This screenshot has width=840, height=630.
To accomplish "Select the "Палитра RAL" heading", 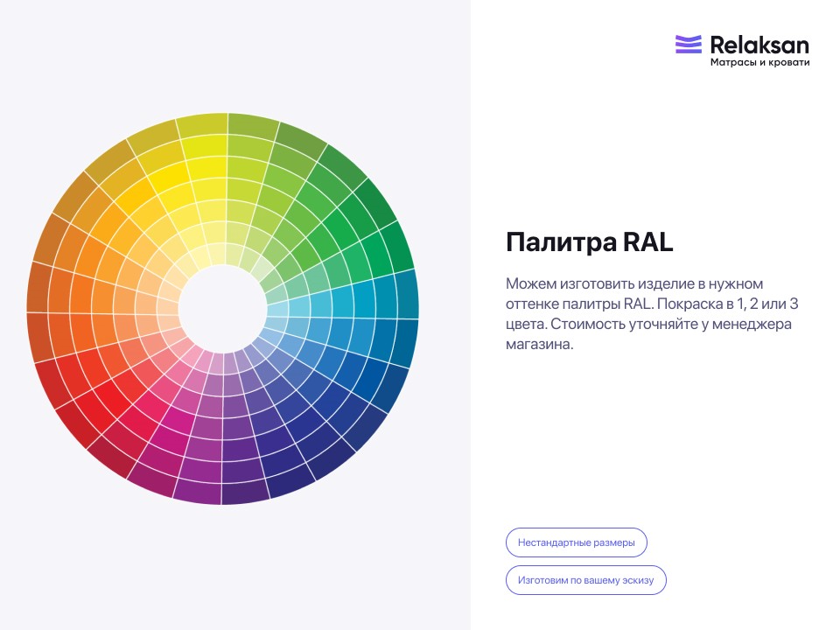I will [x=590, y=242].
